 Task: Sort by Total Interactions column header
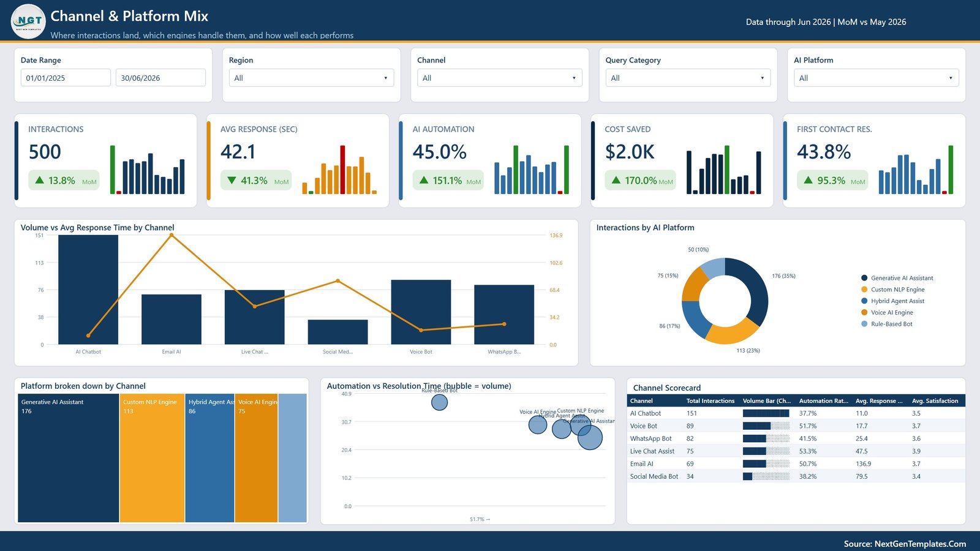710,401
